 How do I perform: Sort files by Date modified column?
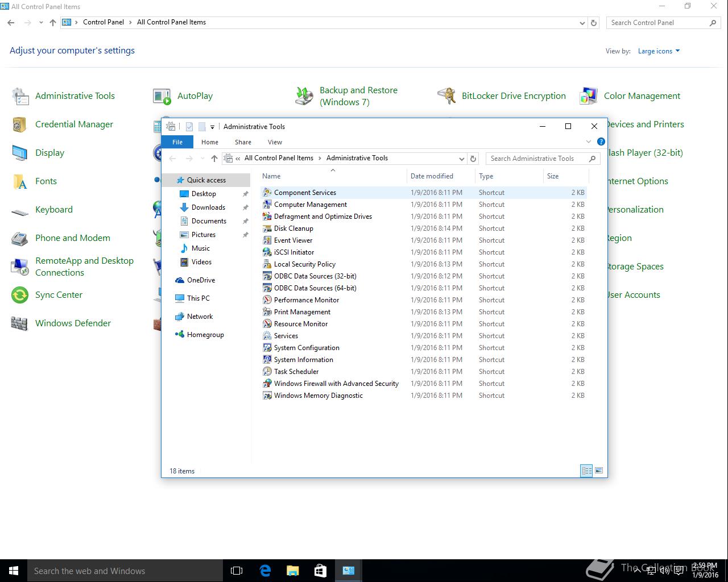[441, 176]
